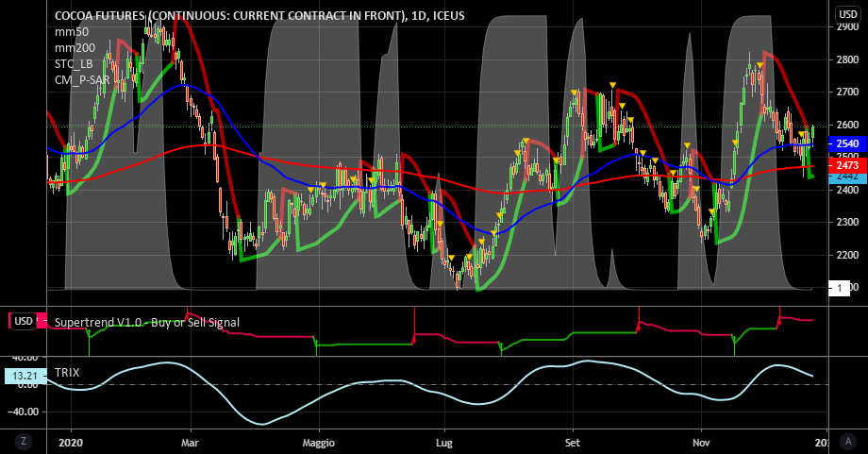Open the USD selector in the Supertrend pane
868x454 pixels.
[25, 322]
